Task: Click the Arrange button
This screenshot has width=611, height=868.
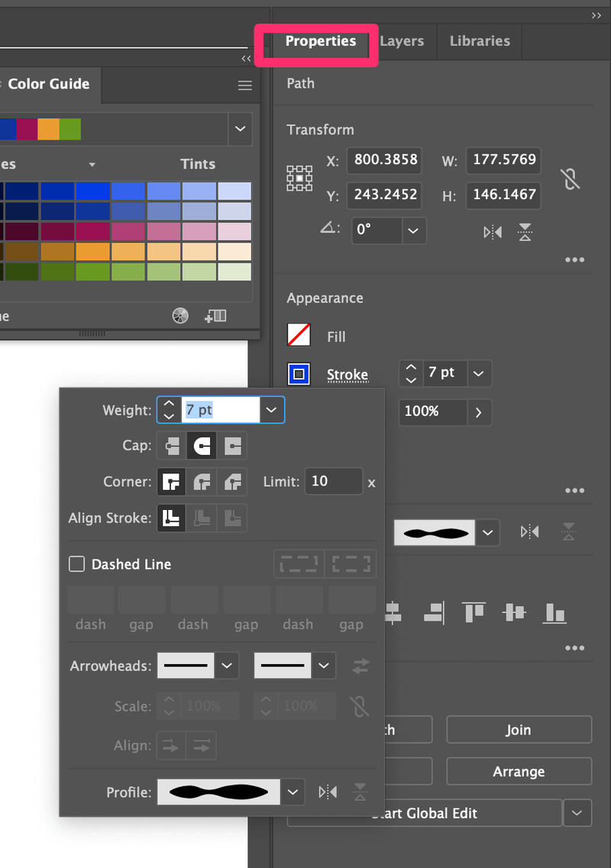Action: click(519, 771)
